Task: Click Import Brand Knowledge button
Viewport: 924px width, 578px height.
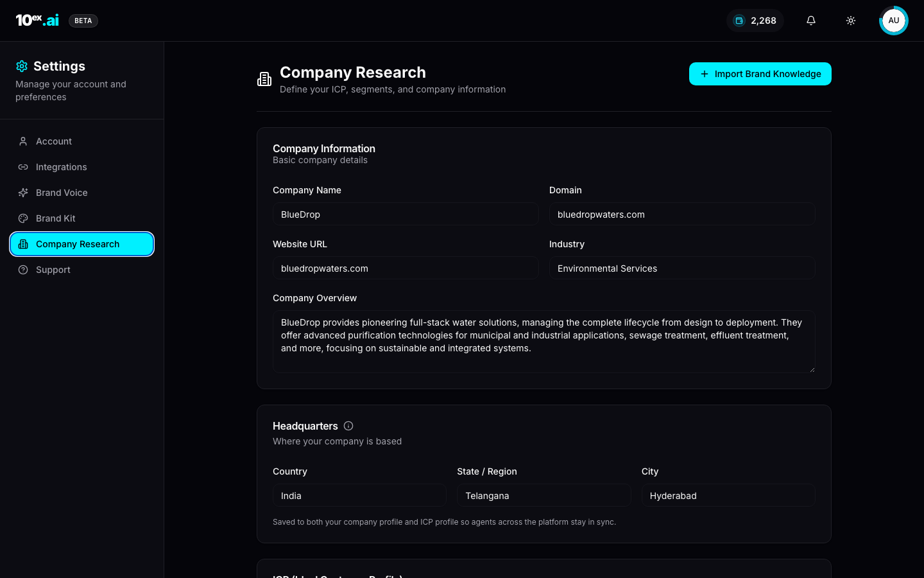Action: click(760, 74)
